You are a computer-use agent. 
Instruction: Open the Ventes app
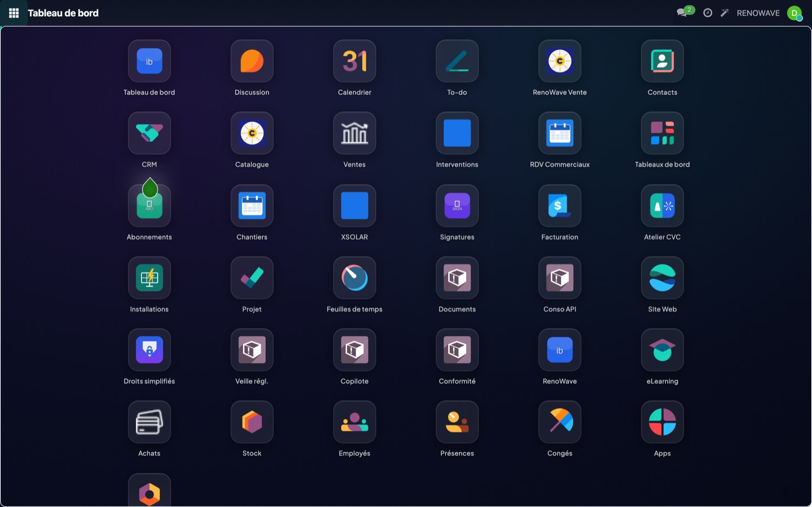point(355,133)
